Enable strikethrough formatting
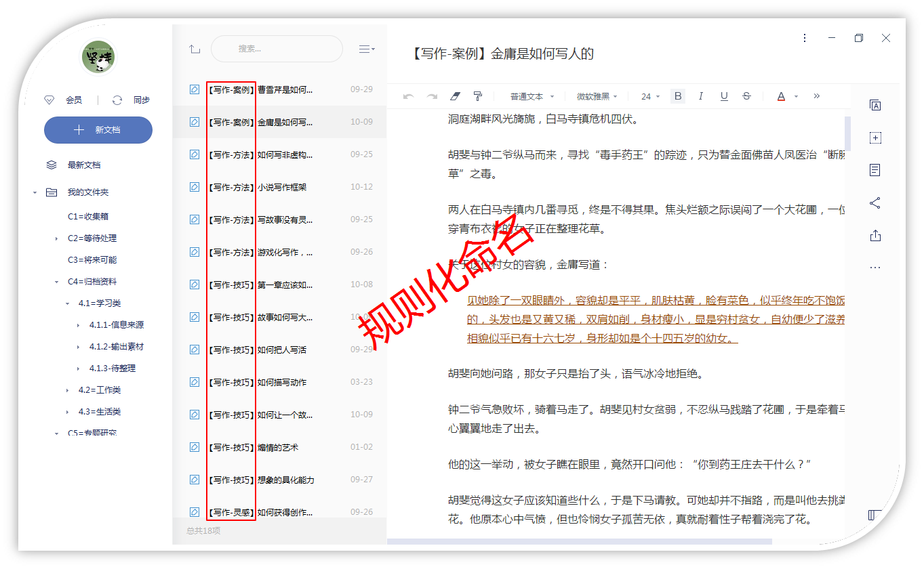The image size is (924, 569). pyautogui.click(x=746, y=96)
